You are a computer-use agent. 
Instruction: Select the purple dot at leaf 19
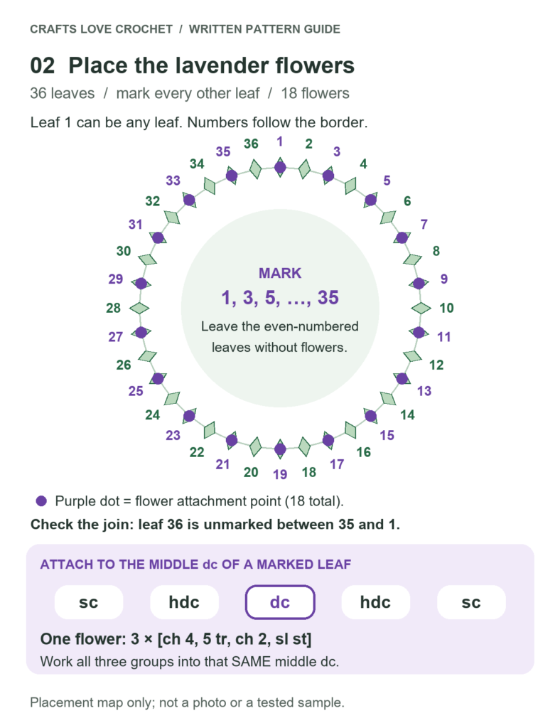click(280, 449)
